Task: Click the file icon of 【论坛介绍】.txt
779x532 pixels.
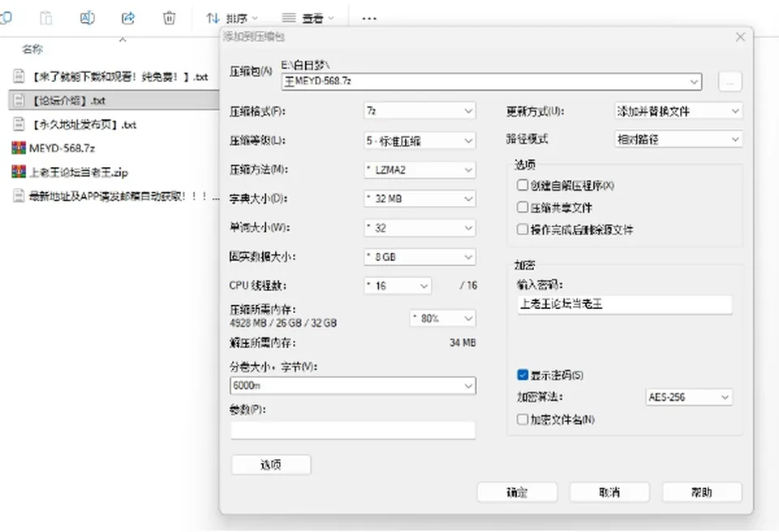Action: pyautogui.click(x=19, y=101)
